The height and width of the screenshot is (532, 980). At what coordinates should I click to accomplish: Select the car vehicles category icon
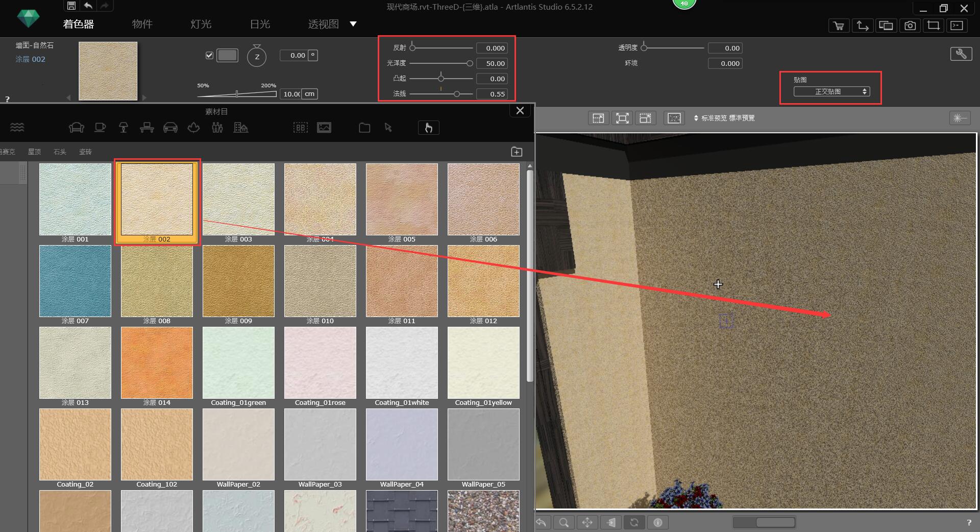(170, 127)
